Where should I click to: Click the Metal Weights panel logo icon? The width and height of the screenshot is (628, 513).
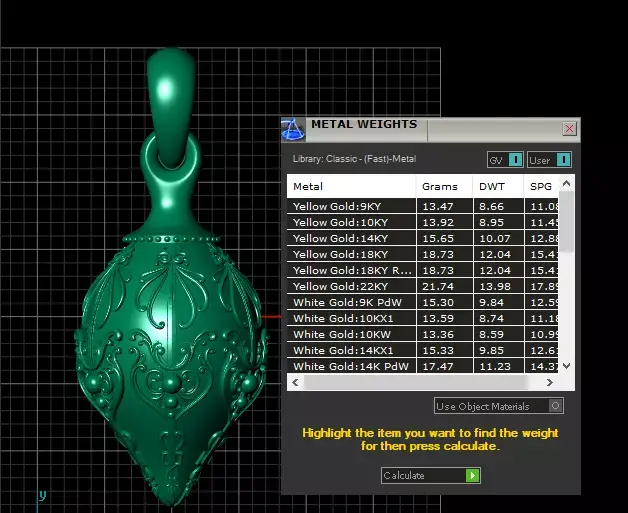tap(293, 130)
